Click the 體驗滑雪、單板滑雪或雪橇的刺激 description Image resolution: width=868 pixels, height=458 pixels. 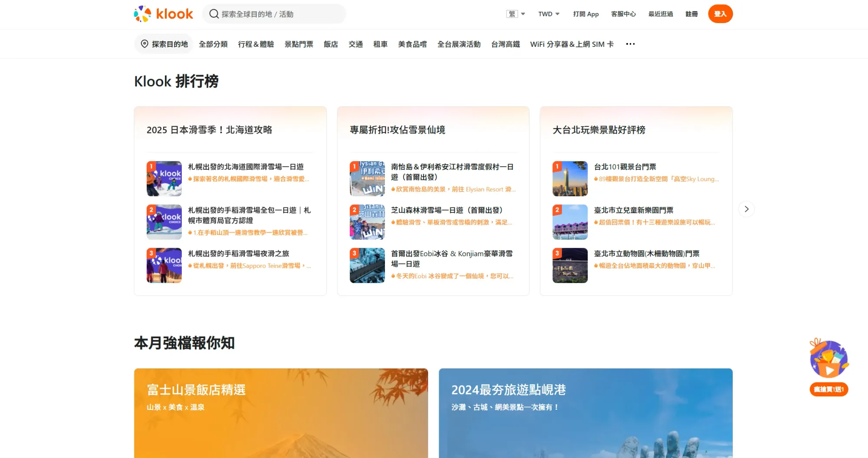click(451, 222)
